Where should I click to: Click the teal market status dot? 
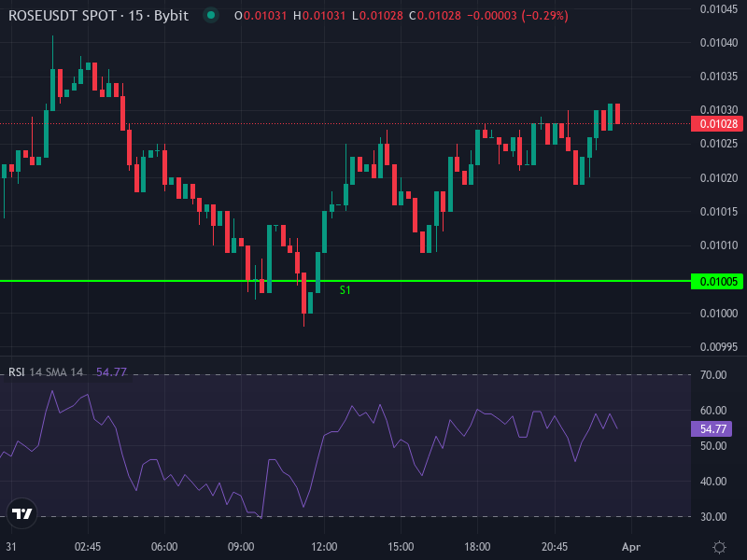pyautogui.click(x=212, y=16)
